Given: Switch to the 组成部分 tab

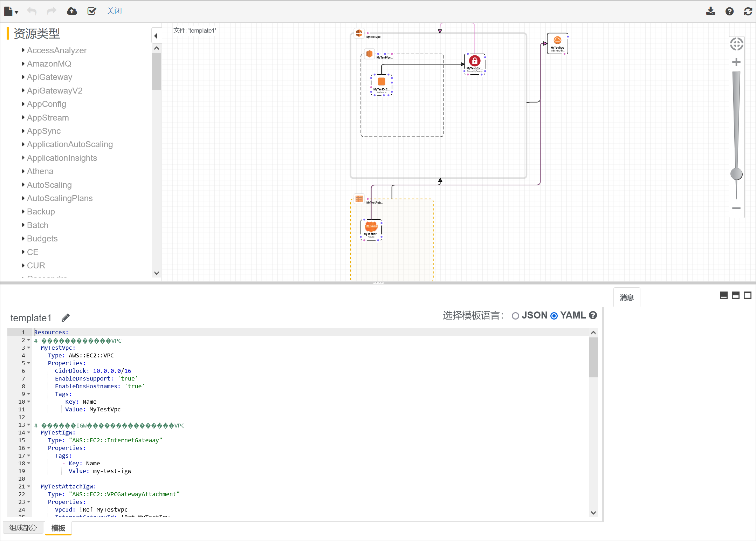Looking at the screenshot, I should pos(23,528).
